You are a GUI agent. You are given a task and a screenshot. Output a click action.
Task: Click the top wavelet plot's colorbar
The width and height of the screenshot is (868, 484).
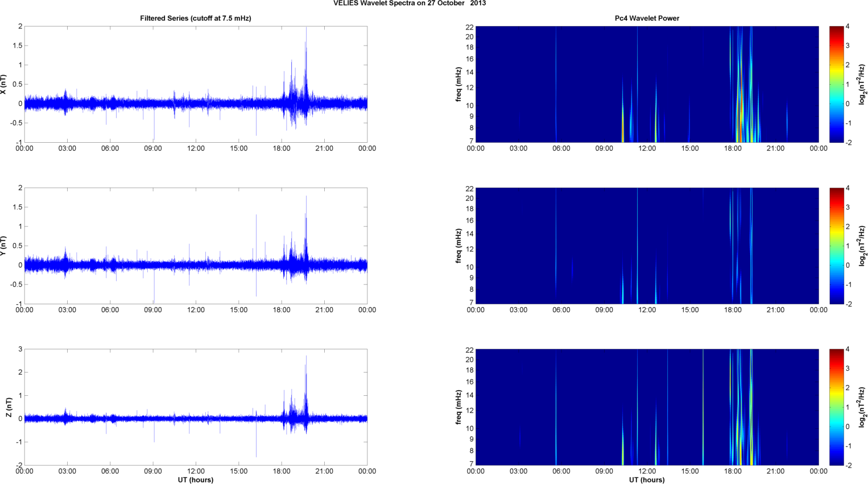(836, 84)
